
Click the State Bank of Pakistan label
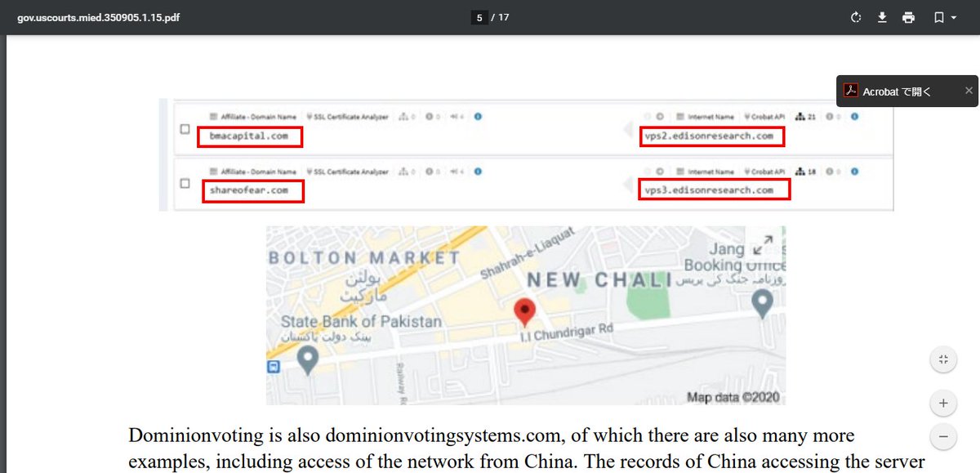(x=361, y=321)
